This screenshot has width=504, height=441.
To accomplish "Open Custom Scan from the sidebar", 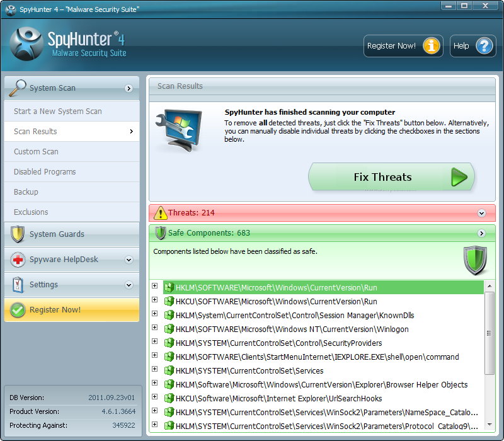I will tap(72, 152).
